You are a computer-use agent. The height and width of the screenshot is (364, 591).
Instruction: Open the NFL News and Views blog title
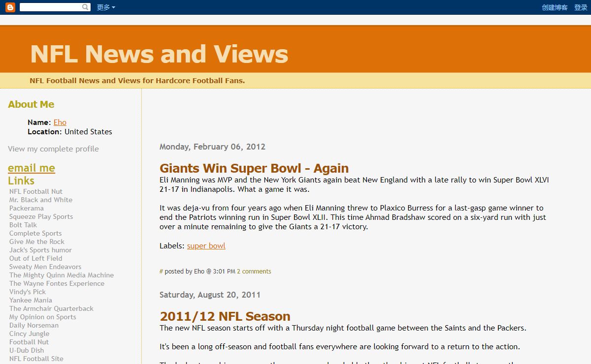tap(159, 54)
